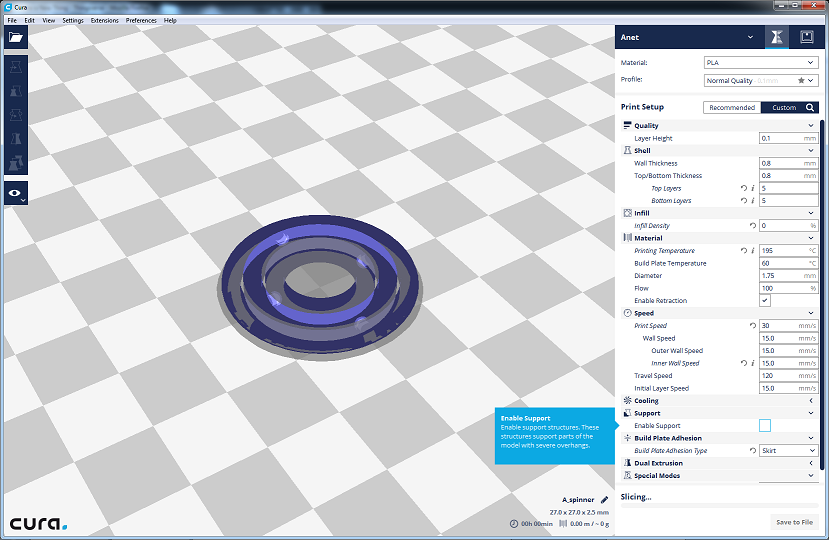This screenshot has width=829, height=540.
Task: Show Bottom Layers info icon
Action: (753, 200)
